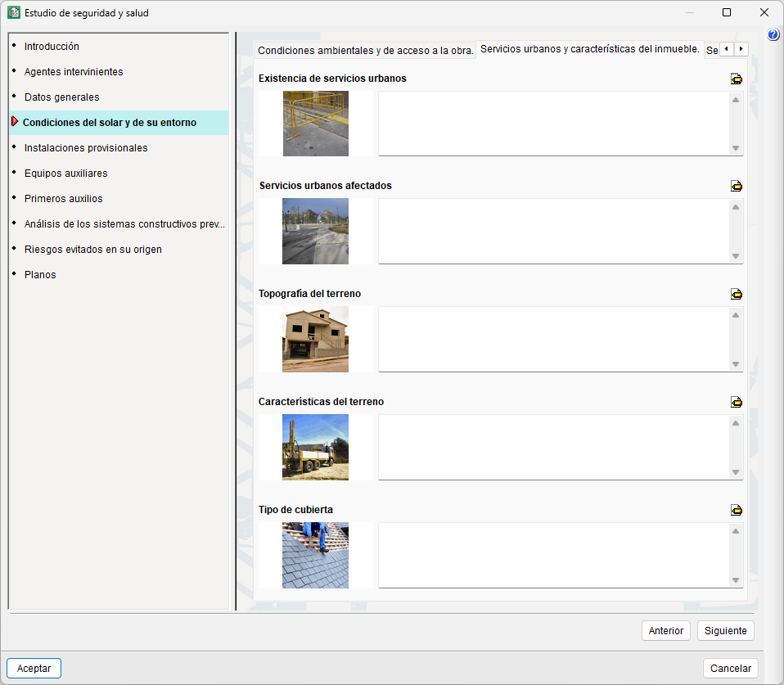Click the icon beside Tipo de cubierta
Viewport: 784px width, 685px height.
736,510
